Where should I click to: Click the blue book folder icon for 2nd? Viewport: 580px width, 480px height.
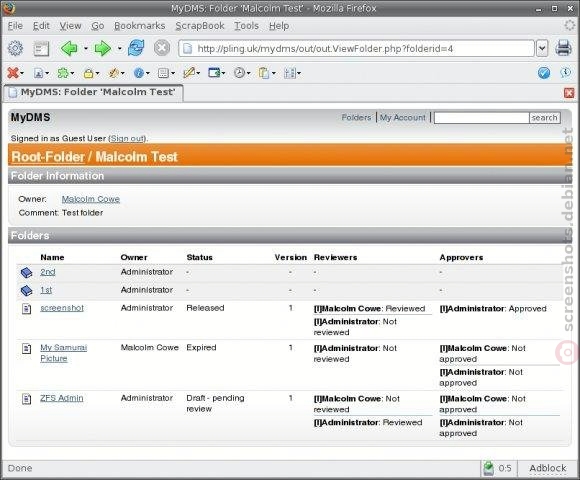pyautogui.click(x=26, y=273)
